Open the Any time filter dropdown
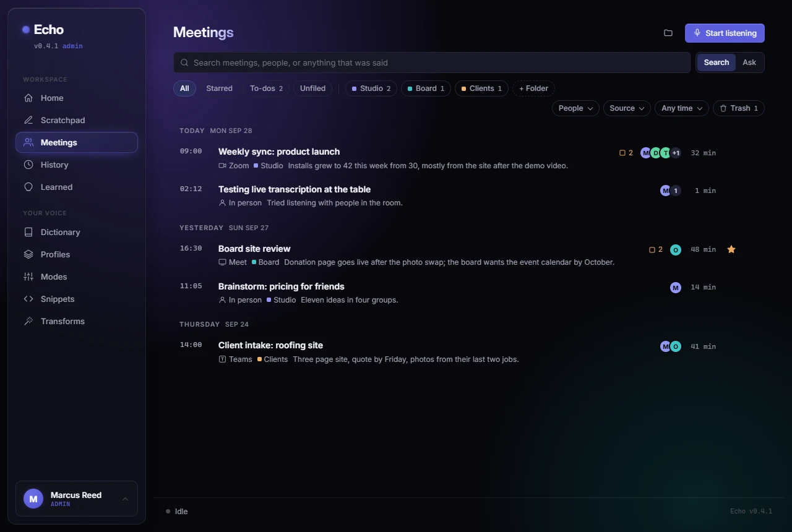Screen dimensions: 792x532 click(x=682, y=108)
